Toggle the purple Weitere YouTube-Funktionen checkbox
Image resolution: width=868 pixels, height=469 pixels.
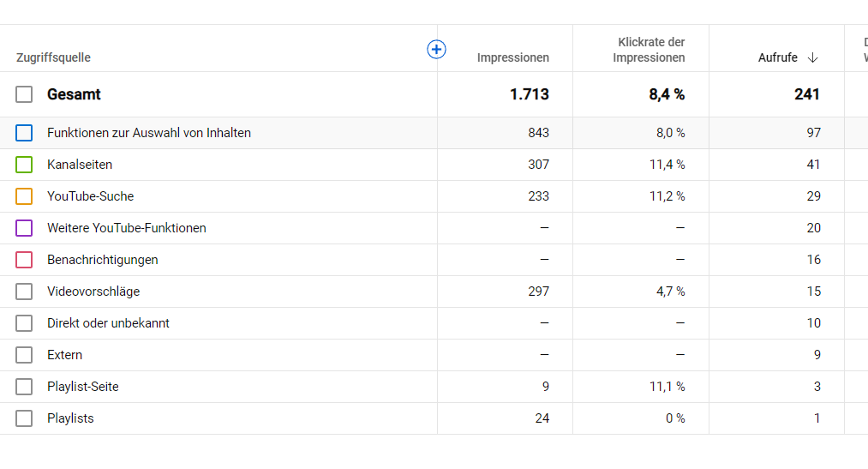pyautogui.click(x=24, y=228)
